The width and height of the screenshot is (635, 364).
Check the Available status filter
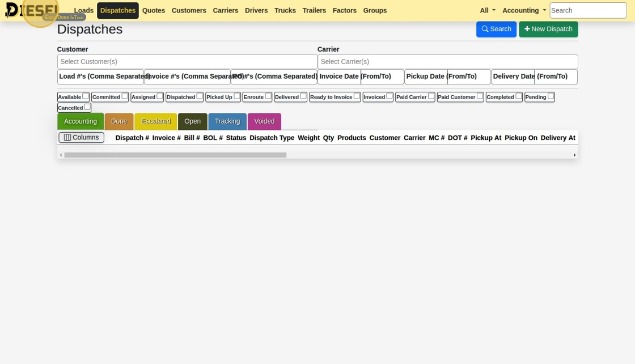coord(86,96)
